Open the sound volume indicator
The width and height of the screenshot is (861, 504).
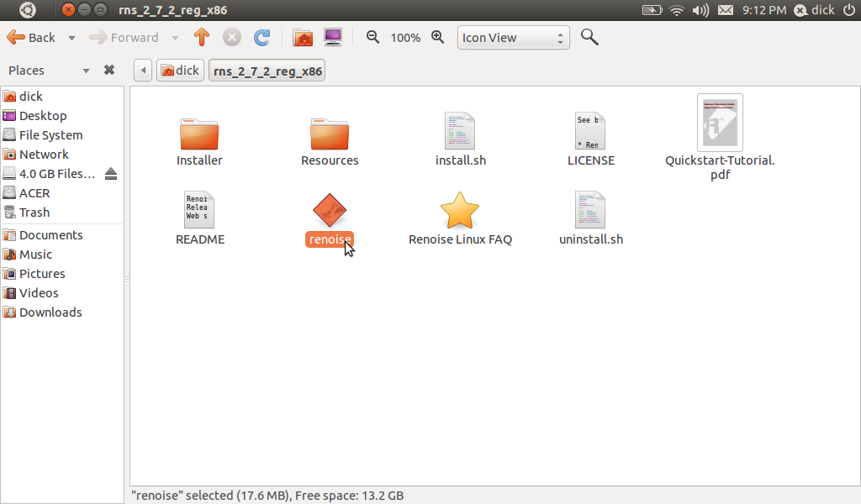pyautogui.click(x=700, y=10)
